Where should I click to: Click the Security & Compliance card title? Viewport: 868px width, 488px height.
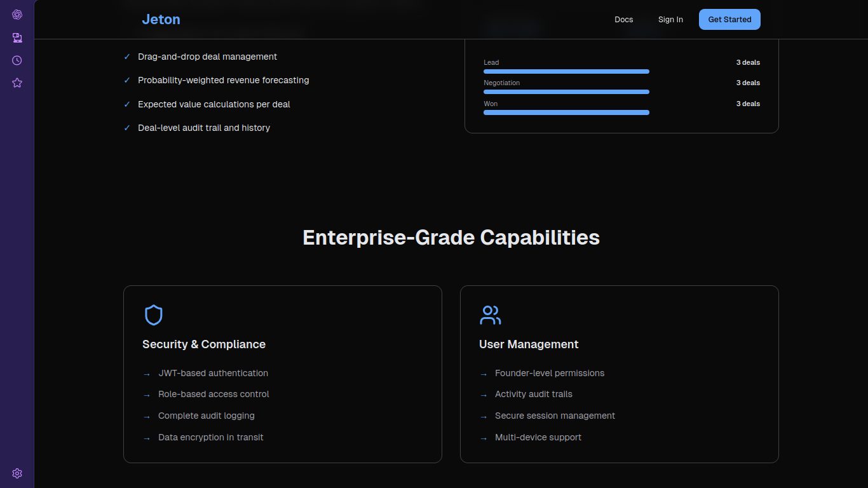[x=204, y=344]
